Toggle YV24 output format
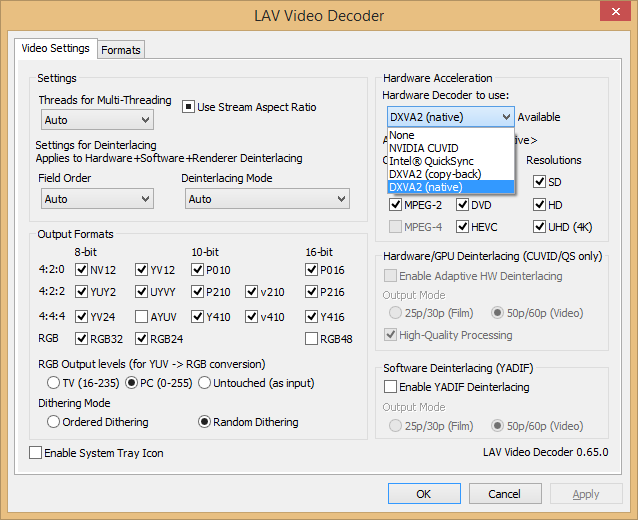638x520 pixels. [81, 317]
